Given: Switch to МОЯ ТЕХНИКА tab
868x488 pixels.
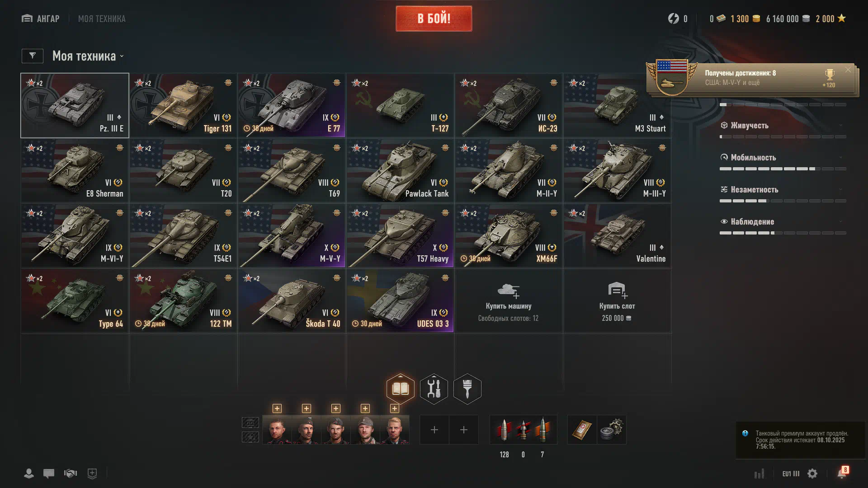Looking at the screenshot, I should 102,19.
